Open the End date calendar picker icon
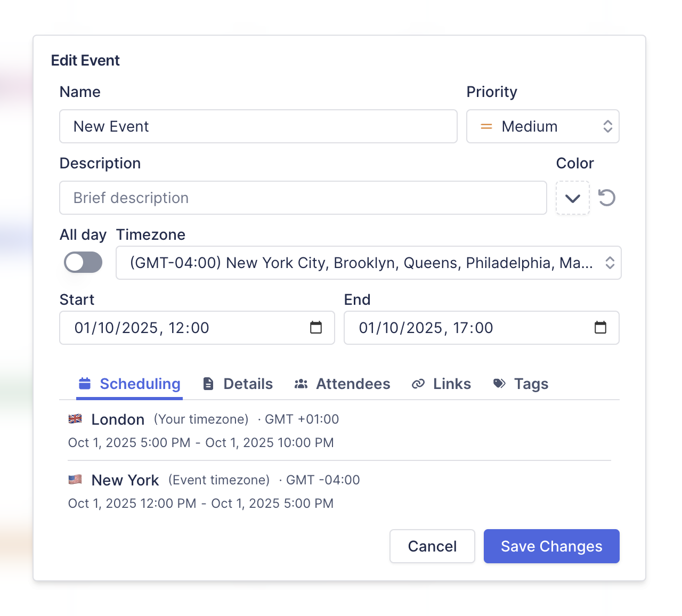The image size is (682, 616). click(x=601, y=328)
